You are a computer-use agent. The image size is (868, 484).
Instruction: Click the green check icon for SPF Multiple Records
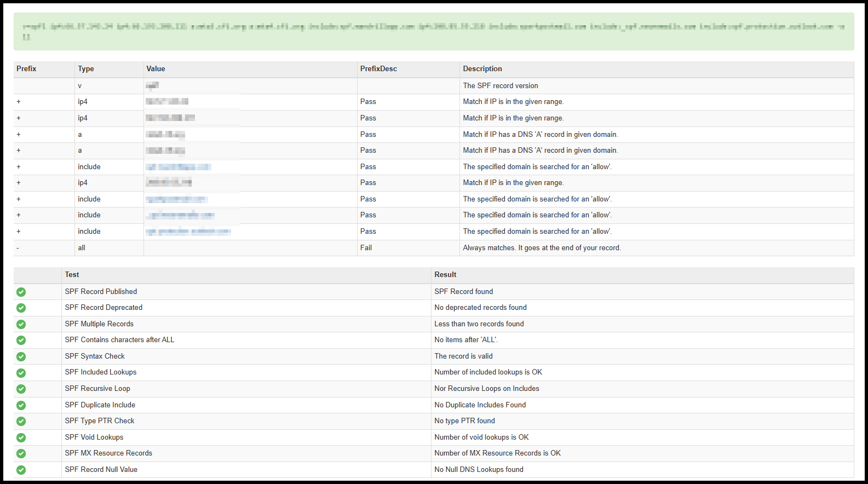[21, 324]
